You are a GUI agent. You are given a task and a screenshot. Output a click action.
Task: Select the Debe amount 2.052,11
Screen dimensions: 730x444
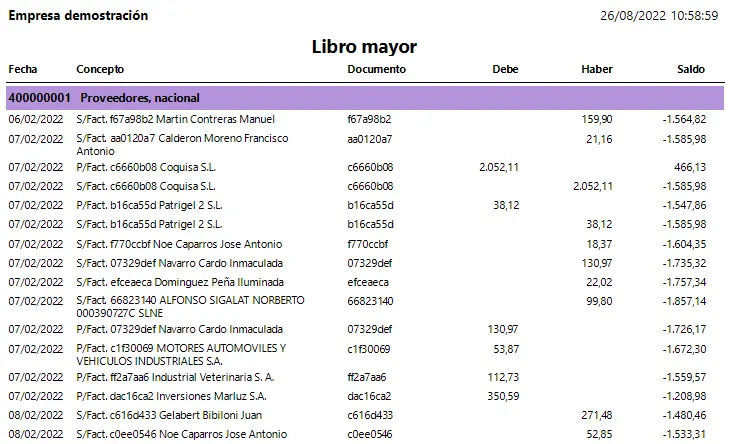coord(499,167)
